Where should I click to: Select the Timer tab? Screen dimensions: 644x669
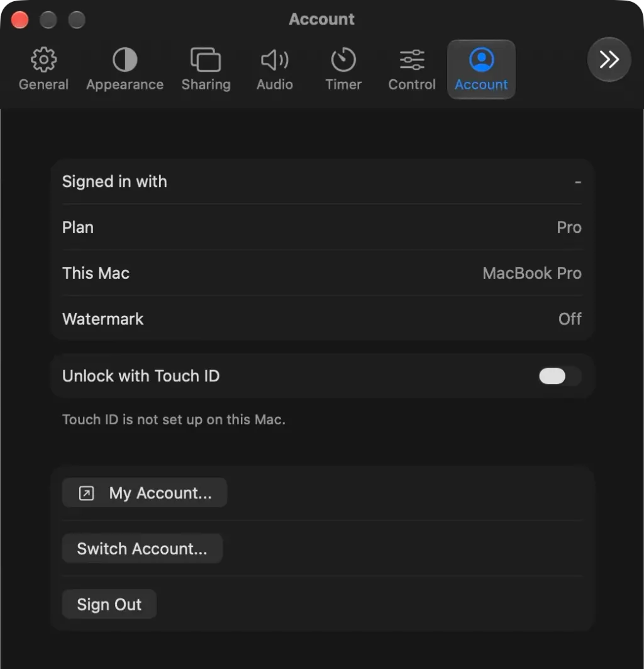(343, 69)
